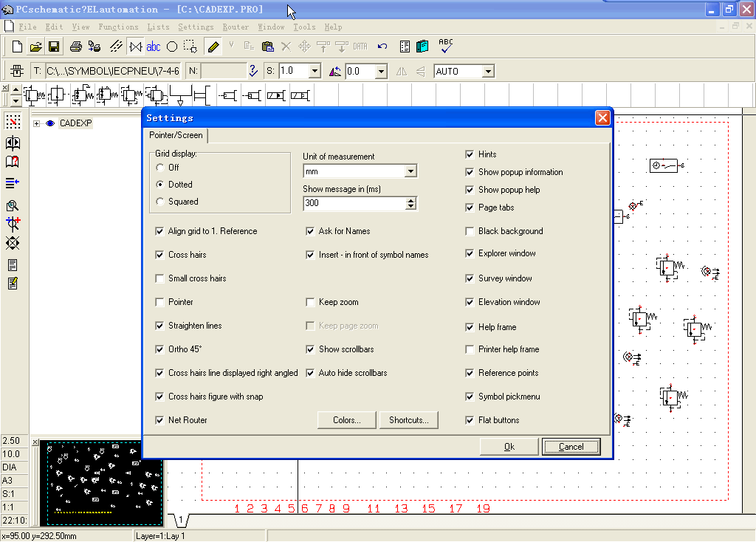The height and width of the screenshot is (542, 756).
Task: Click the magnifier with red plus zoom icon
Action: [13, 224]
